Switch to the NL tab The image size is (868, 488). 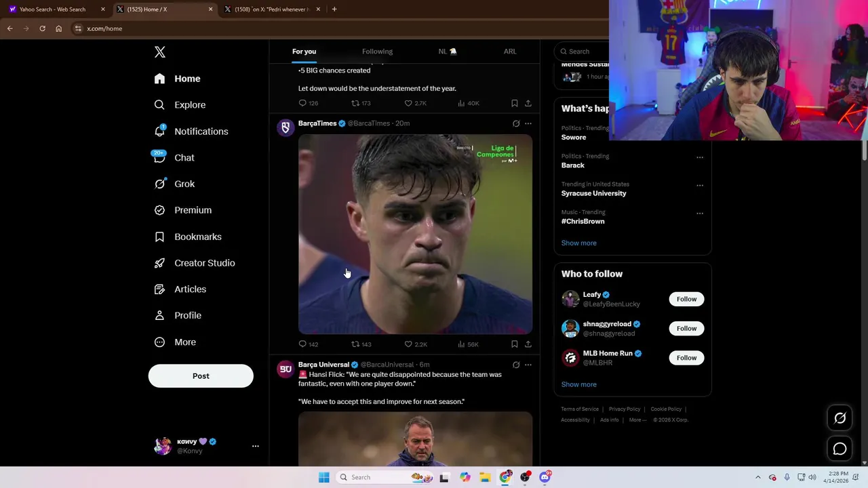[x=447, y=52]
